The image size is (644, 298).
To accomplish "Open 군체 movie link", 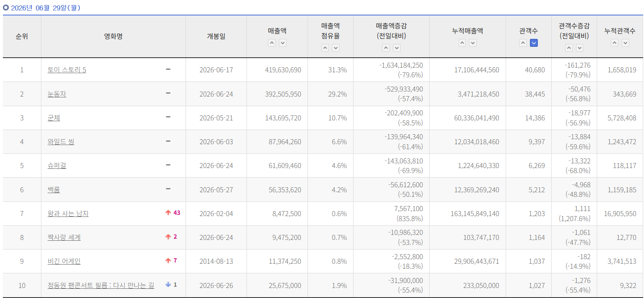I will click(54, 118).
